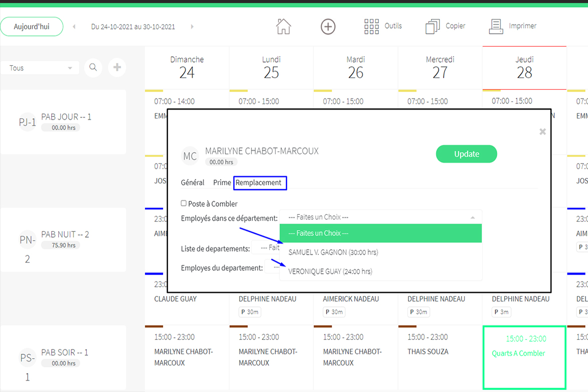Select the Dimanche 24 column header
Image resolution: width=588 pixels, height=392 pixels.
tap(187, 68)
